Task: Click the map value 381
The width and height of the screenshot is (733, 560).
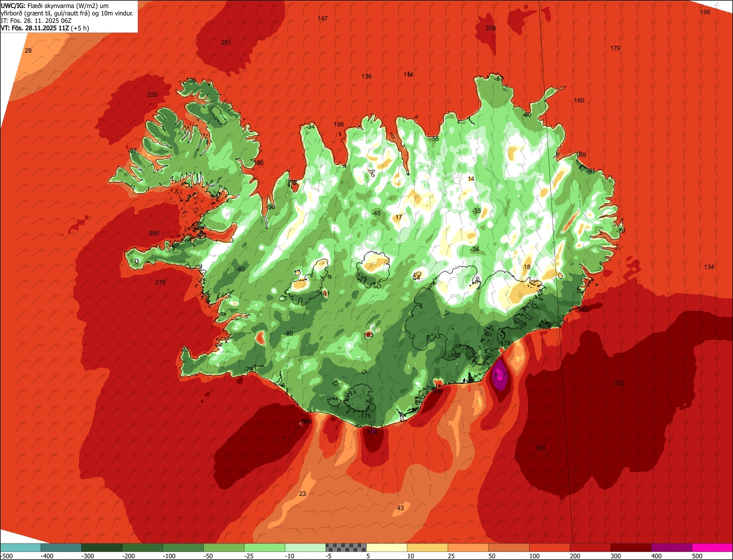Action: click(541, 448)
